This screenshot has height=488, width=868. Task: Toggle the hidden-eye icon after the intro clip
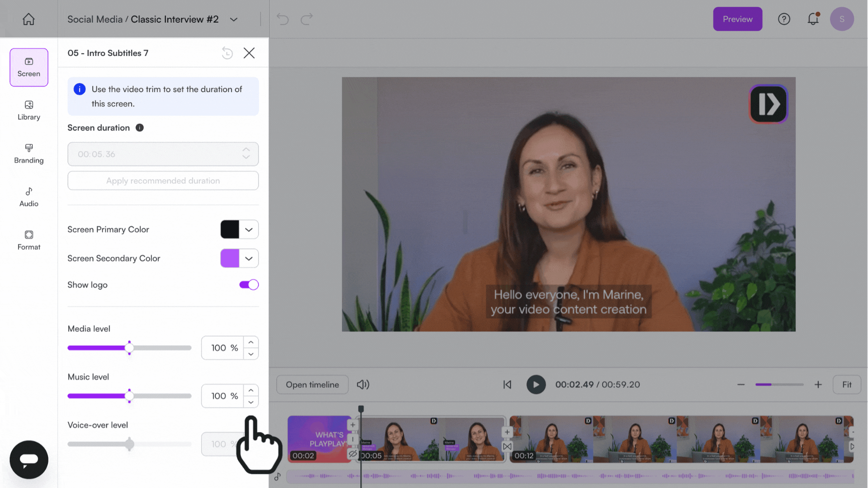[x=353, y=454]
